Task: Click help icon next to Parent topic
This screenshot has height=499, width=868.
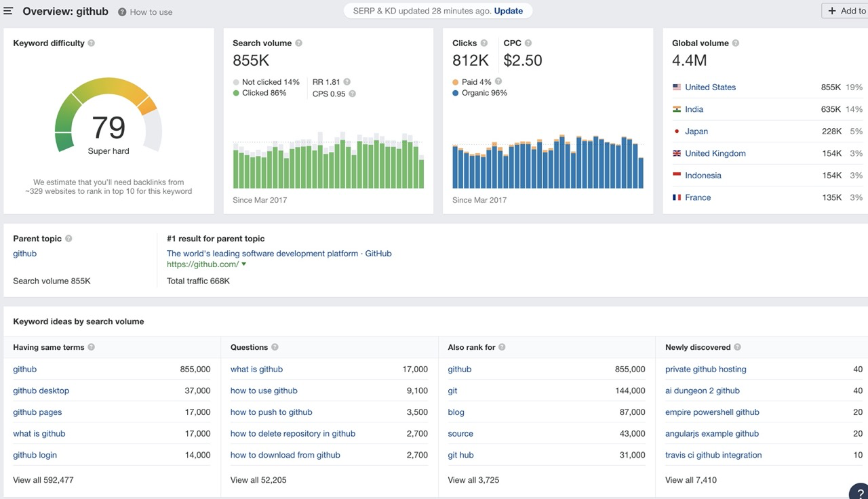Action: (x=68, y=239)
